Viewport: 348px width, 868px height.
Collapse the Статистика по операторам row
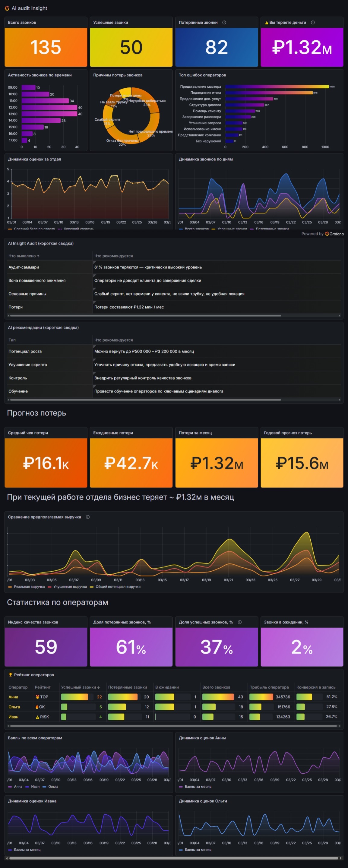pos(58,602)
